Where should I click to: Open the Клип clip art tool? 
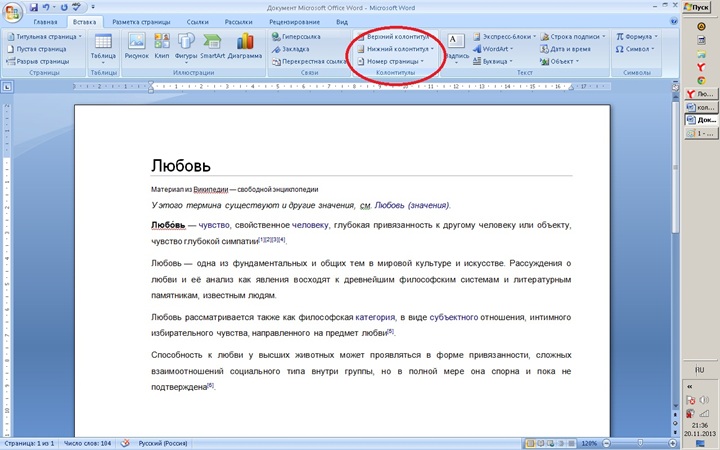pos(162,46)
